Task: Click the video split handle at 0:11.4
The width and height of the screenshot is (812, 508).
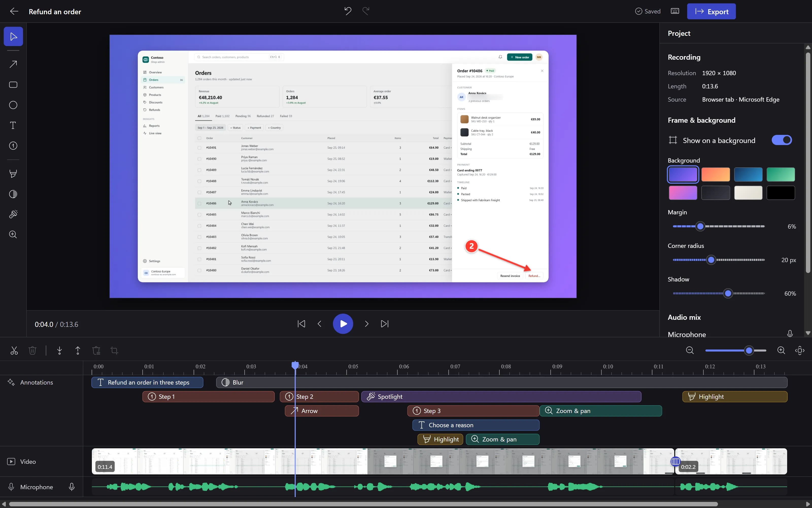Action: (x=675, y=461)
